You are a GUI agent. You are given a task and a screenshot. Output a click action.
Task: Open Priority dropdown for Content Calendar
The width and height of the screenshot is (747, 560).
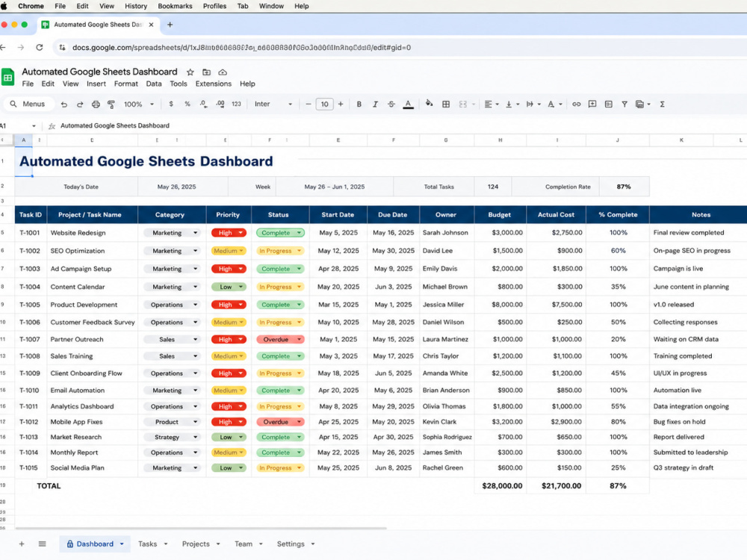(241, 287)
